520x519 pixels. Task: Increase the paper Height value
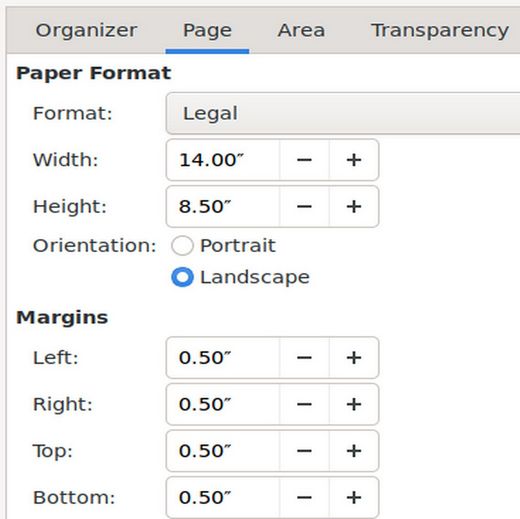click(x=354, y=207)
